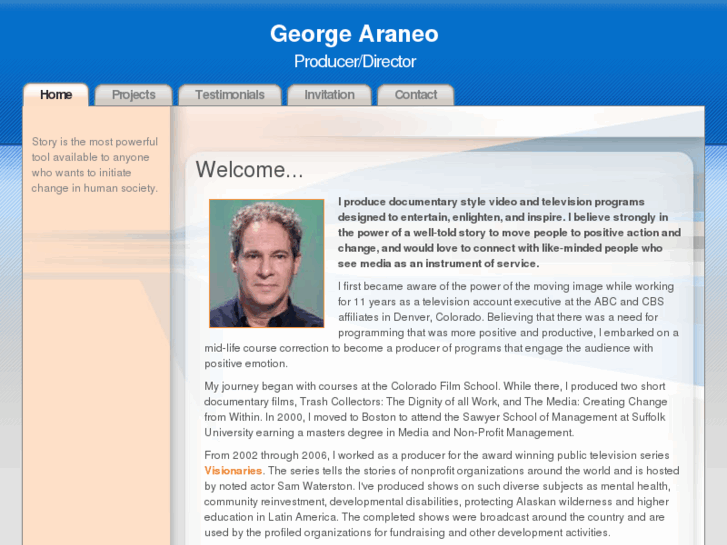Click the text 'From 2002 through 2006'
Image resolution: width=727 pixels, height=545 pixels.
[267, 455]
